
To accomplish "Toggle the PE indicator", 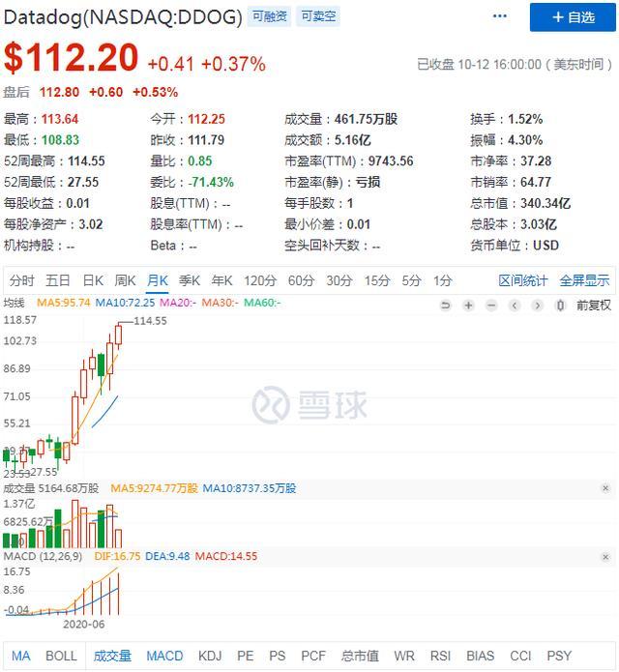I will click(246, 656).
